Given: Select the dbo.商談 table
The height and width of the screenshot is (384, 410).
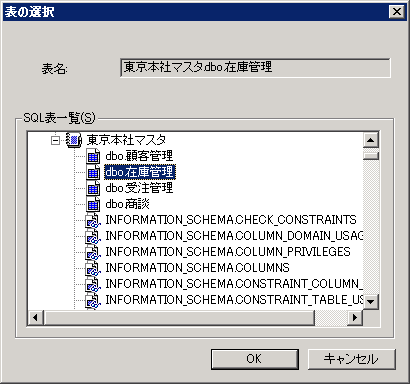Looking at the screenshot, I should coord(127,204).
